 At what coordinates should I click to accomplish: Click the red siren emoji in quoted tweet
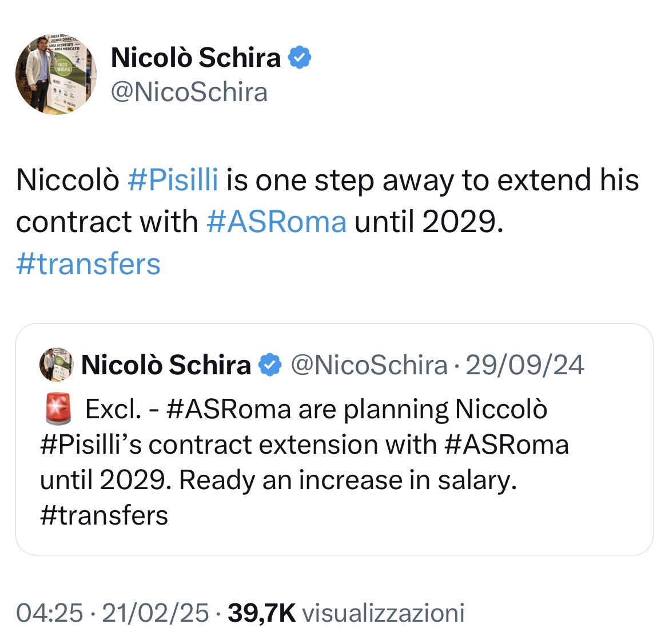(x=58, y=409)
